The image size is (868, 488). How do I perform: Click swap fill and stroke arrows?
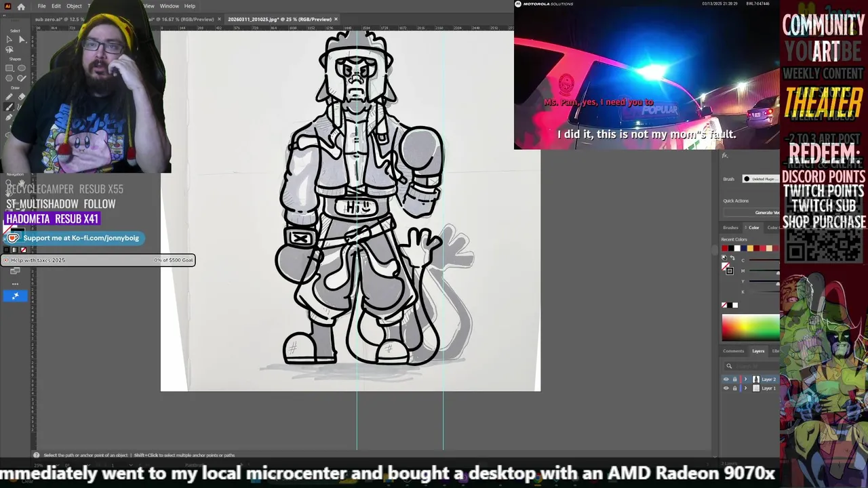(x=732, y=258)
